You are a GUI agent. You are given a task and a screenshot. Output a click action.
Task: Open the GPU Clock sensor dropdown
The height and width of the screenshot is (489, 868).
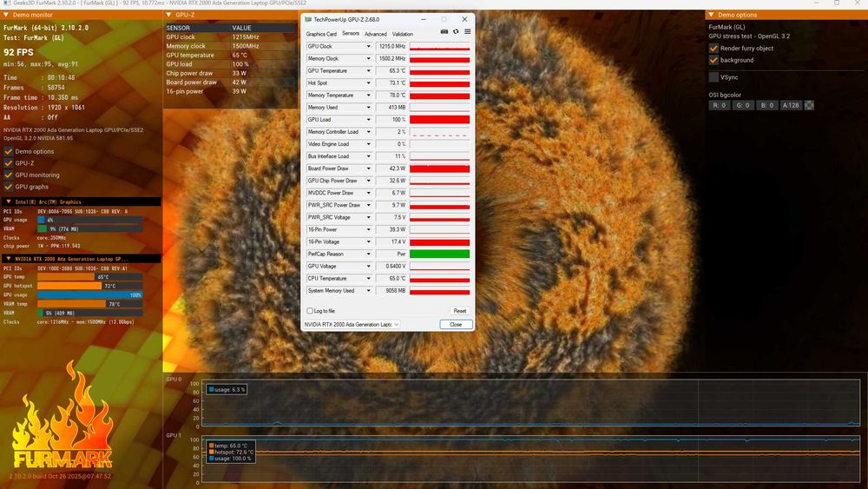click(x=368, y=47)
